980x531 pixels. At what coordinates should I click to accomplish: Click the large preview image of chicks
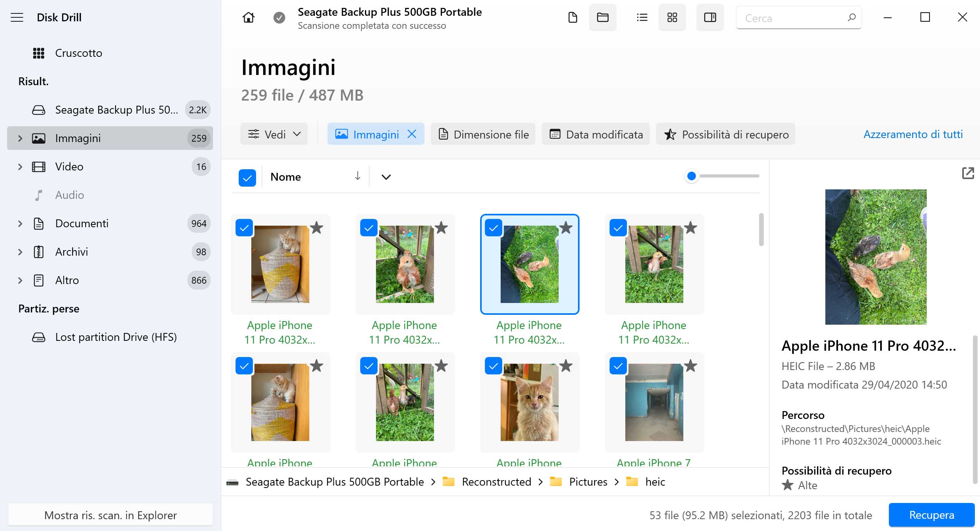[x=876, y=257]
